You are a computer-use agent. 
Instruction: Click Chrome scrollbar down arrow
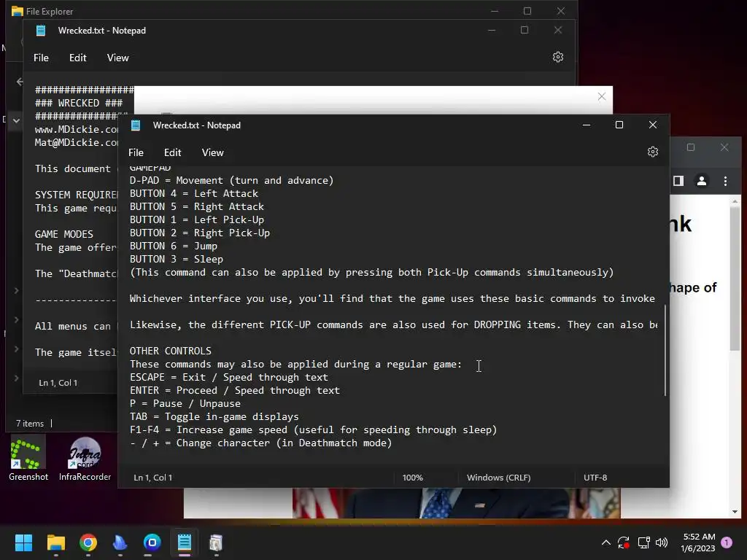tap(735, 512)
